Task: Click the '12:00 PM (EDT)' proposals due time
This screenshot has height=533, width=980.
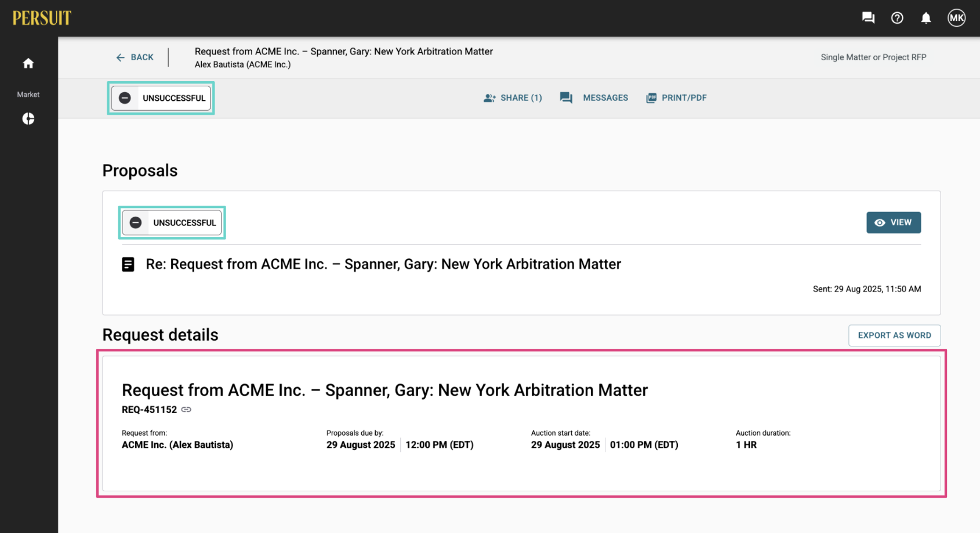Action: pyautogui.click(x=440, y=445)
